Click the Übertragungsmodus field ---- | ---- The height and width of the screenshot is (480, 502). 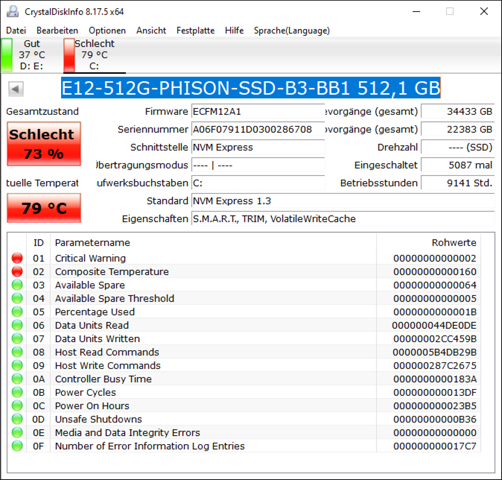point(258,165)
